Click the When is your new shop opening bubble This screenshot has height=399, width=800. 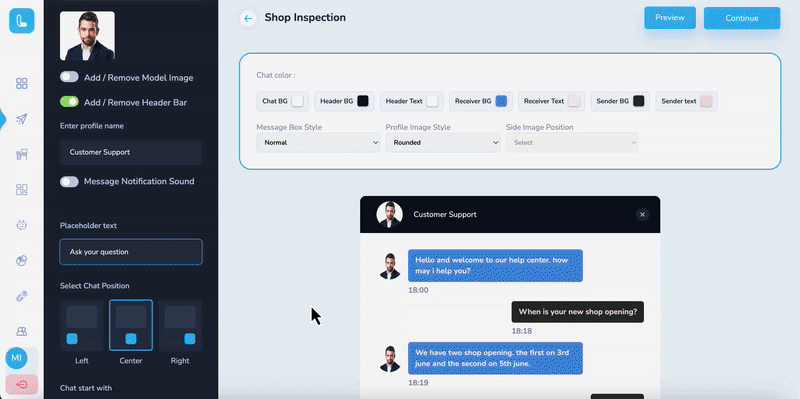578,312
